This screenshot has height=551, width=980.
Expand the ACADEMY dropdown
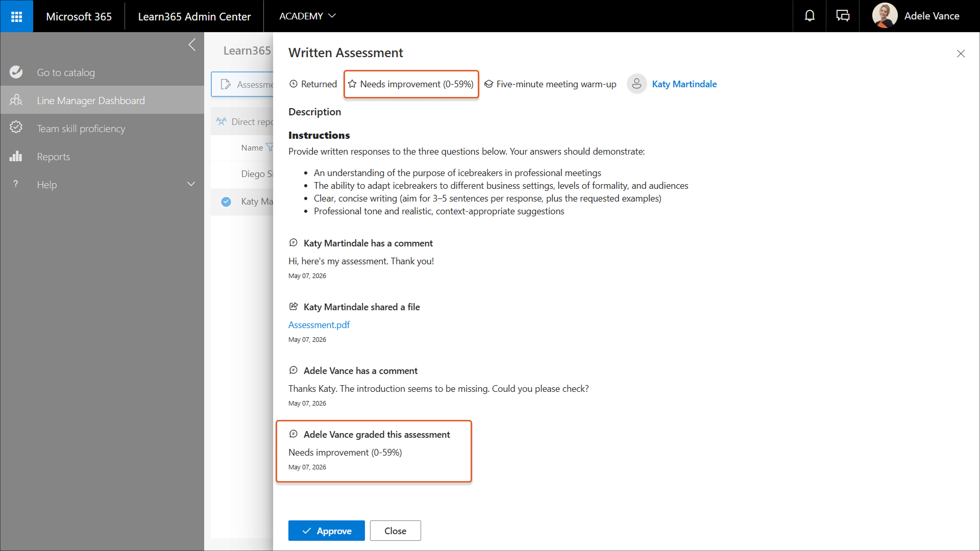pyautogui.click(x=307, y=16)
